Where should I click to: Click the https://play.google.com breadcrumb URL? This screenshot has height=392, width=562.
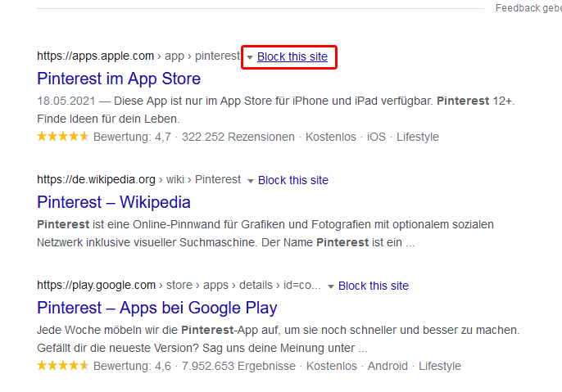click(x=179, y=285)
